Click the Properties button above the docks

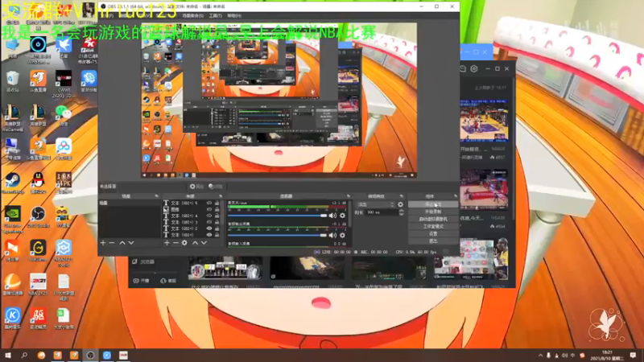click(x=196, y=187)
